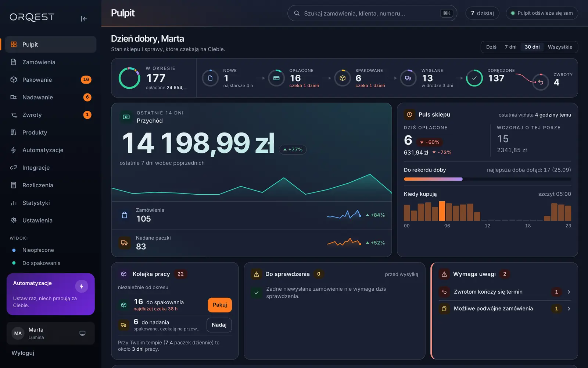The width and height of the screenshot is (588, 368).
Task: Toggle the auto-refresh 'Pulpit odświeża się sam' indicator
Action: tap(542, 13)
